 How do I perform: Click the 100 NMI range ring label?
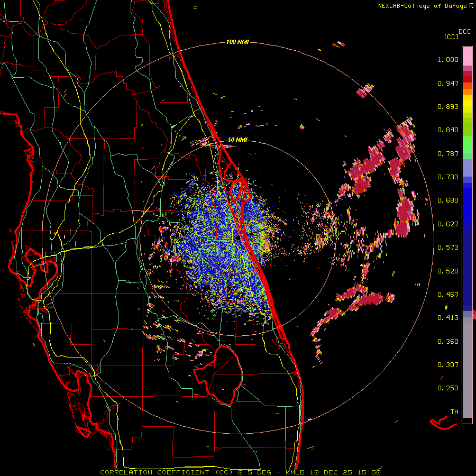(x=237, y=42)
